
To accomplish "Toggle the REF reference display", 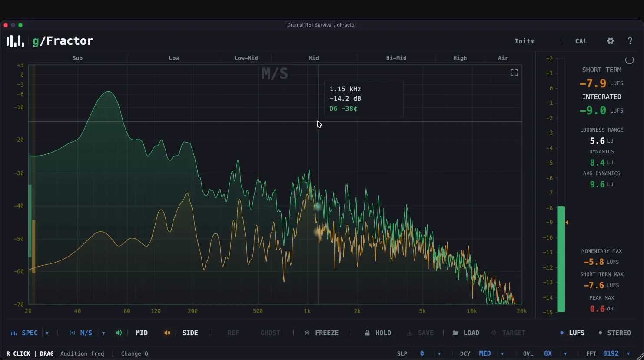I will 233,333.
